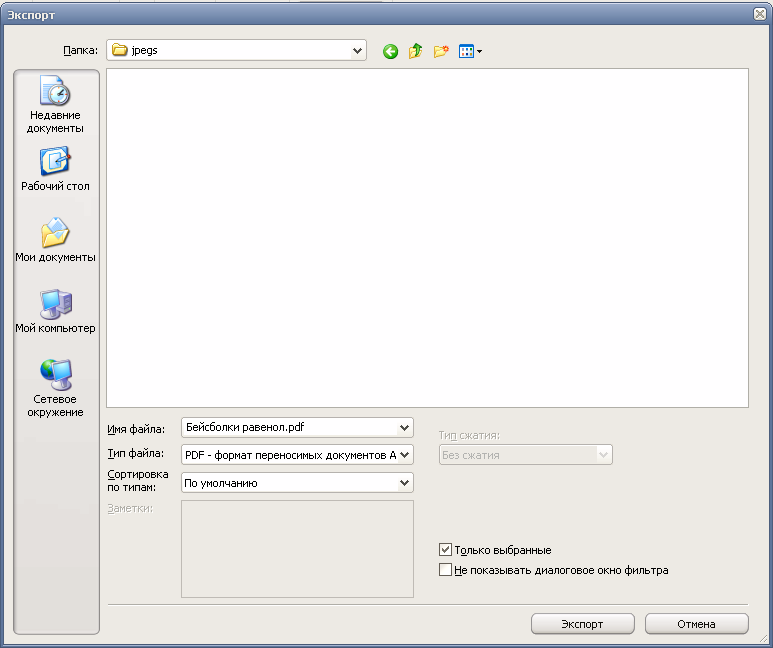Viewport: 773px width, 648px height.
Task: Go to Рабочий стол location
Action: pos(55,169)
